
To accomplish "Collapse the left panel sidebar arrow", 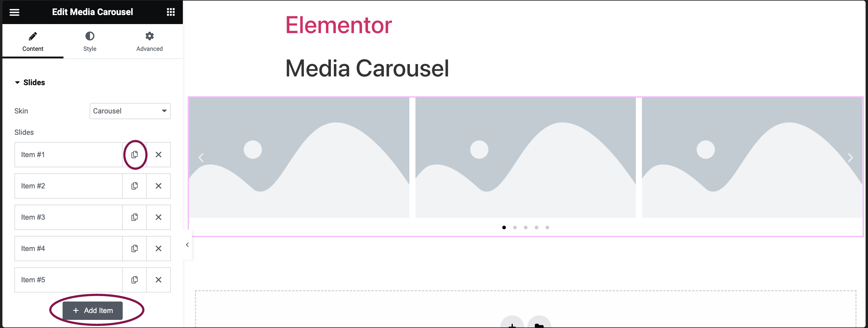I will coord(187,244).
